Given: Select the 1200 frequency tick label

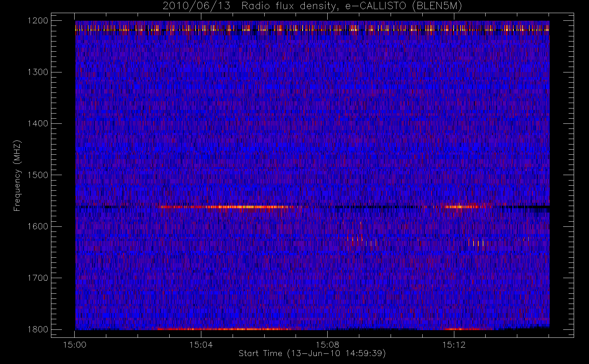Looking at the screenshot, I should pos(38,21).
